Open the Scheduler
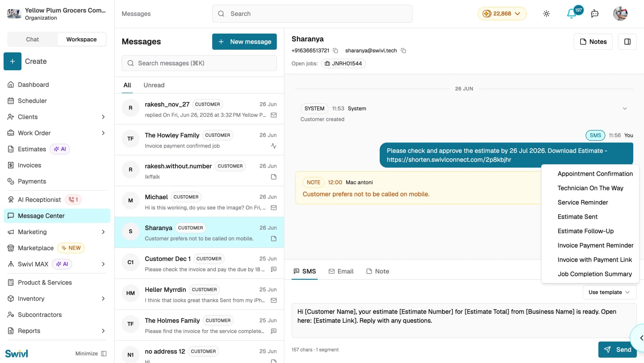This screenshot has height=363, width=644. (x=57, y=101)
